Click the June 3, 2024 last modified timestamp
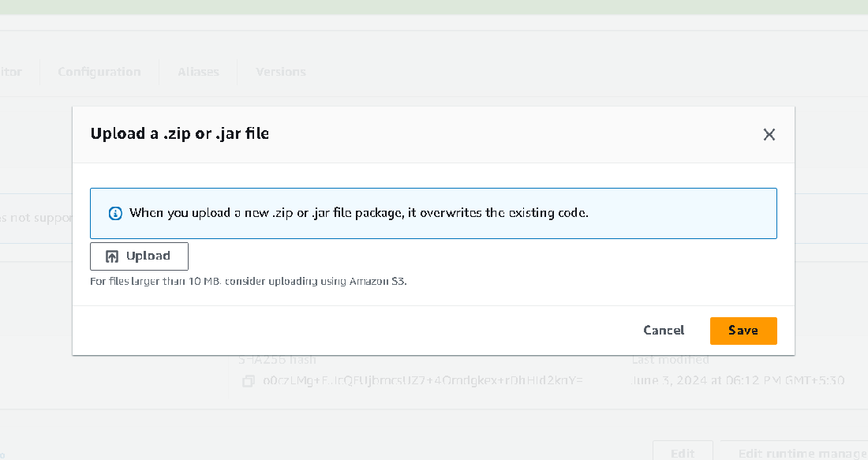Image resolution: width=868 pixels, height=460 pixels. tap(738, 380)
